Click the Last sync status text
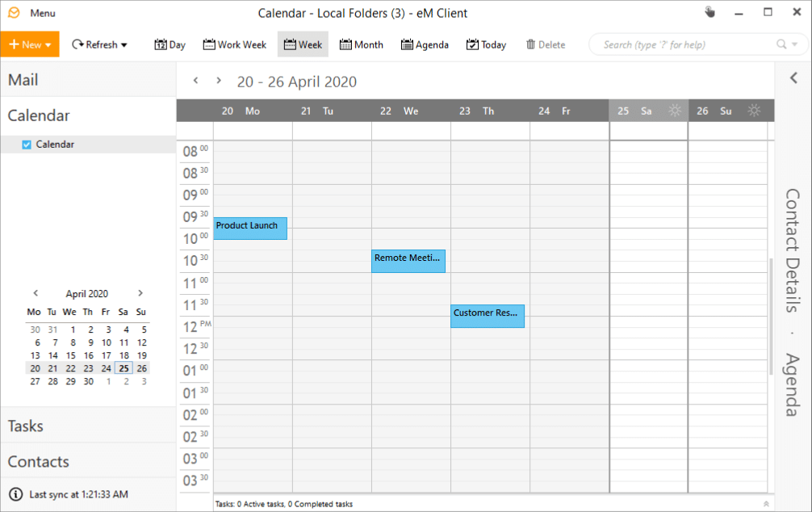This screenshot has height=512, width=812. pyautogui.click(x=79, y=494)
